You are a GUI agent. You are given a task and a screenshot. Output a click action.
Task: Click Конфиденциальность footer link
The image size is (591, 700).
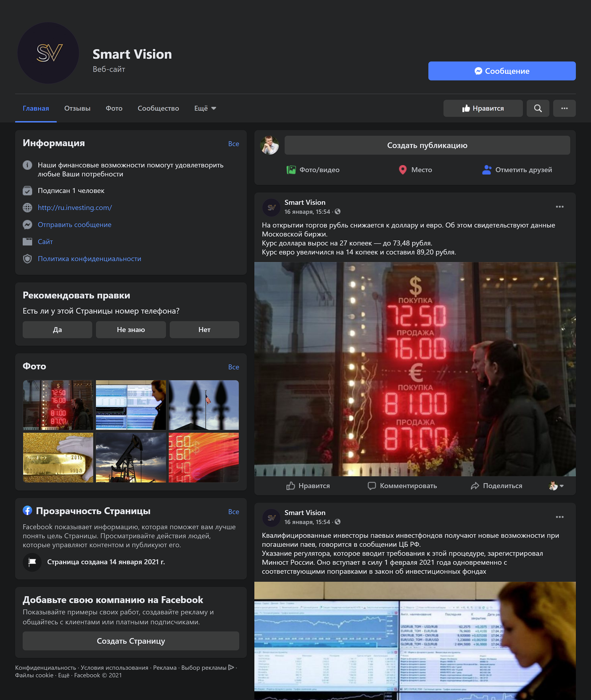point(46,667)
